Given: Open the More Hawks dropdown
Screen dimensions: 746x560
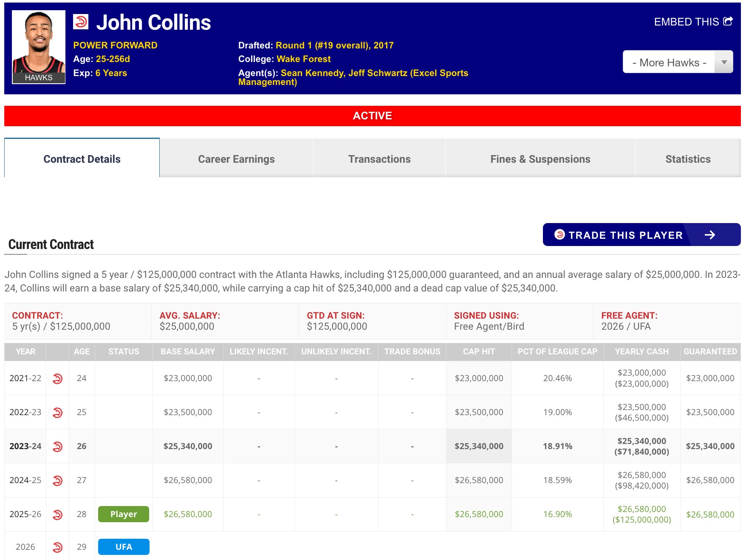Looking at the screenshot, I should 678,62.
